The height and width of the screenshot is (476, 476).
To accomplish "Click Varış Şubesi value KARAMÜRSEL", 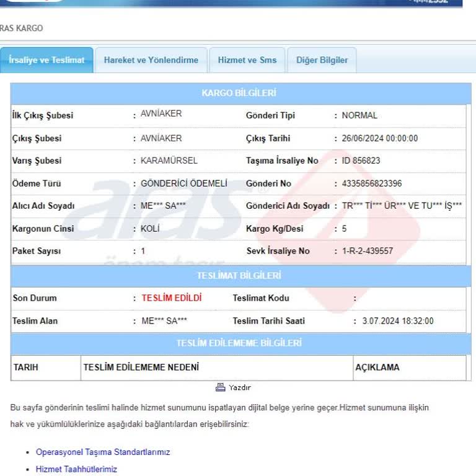I will pyautogui.click(x=169, y=161).
